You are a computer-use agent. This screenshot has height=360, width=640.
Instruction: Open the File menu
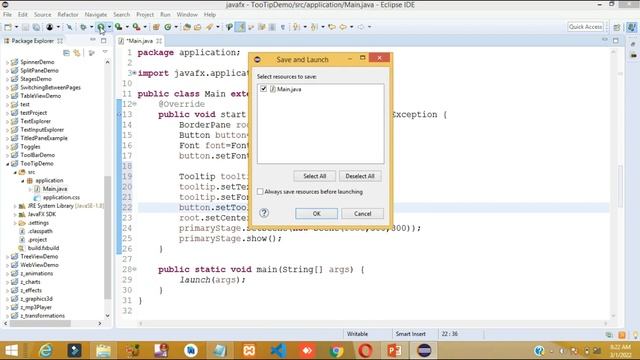click(x=7, y=14)
